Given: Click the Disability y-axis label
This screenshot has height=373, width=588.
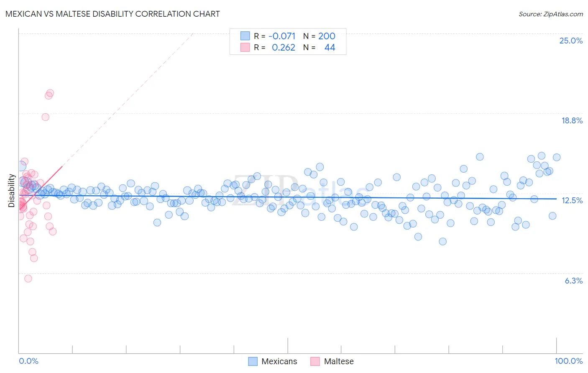Looking at the screenshot, I should click(11, 191).
